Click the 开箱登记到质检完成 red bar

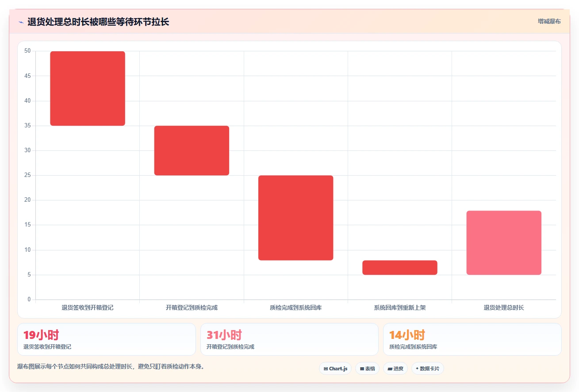click(x=192, y=150)
